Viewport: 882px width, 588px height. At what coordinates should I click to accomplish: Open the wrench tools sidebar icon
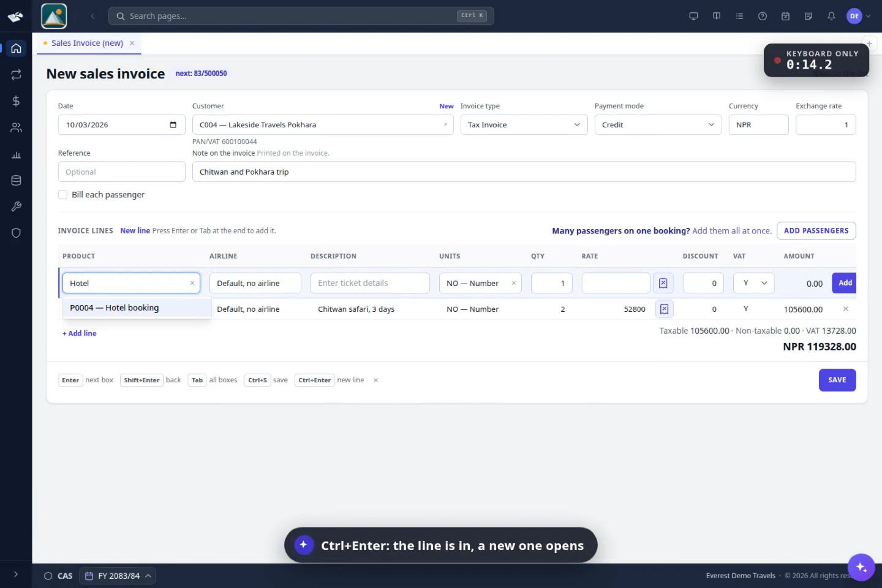coord(17,206)
